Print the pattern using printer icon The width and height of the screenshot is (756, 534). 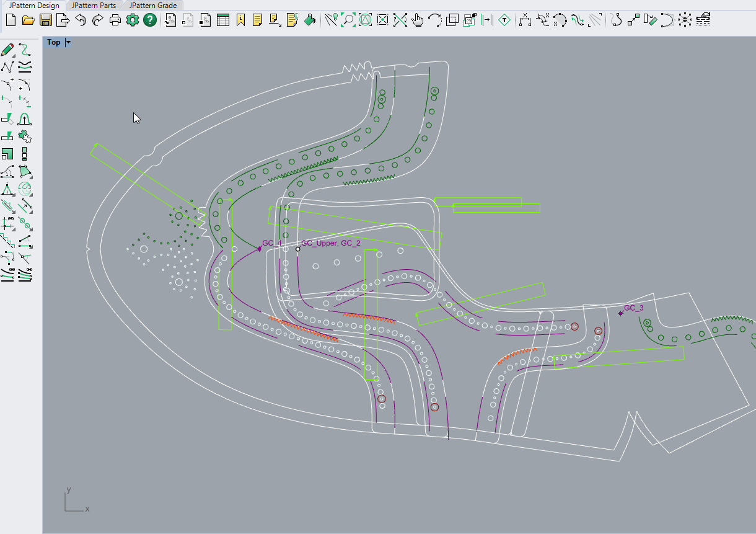115,20
